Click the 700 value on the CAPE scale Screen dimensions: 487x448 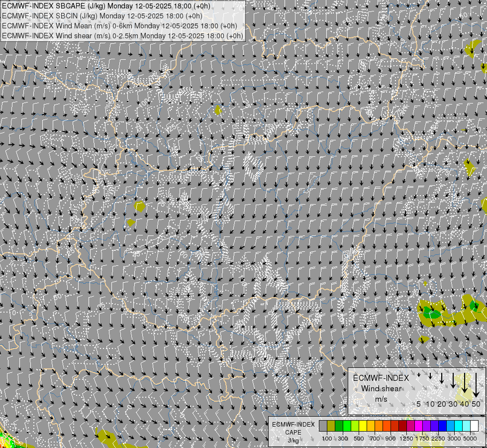coord(375,439)
